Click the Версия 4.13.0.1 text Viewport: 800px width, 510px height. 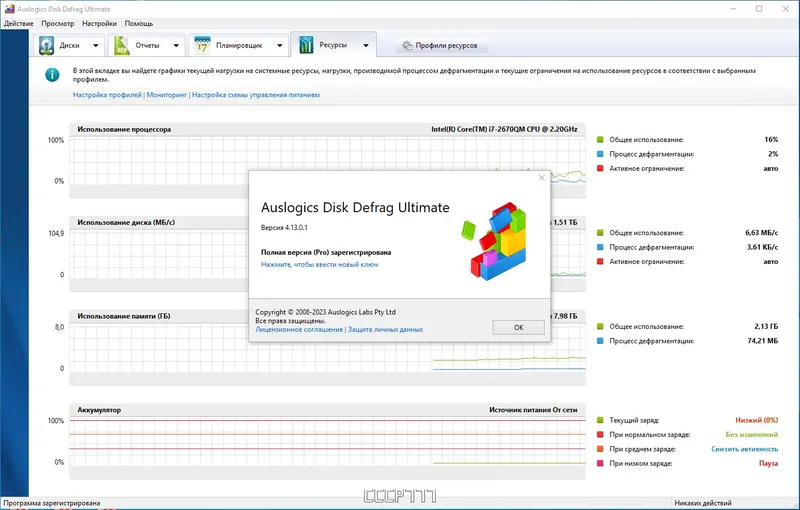pos(284,227)
